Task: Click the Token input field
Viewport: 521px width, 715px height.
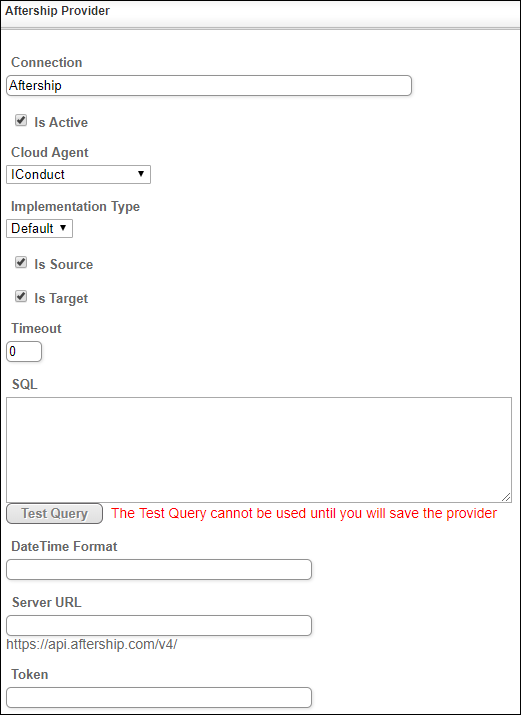Action: (x=159, y=698)
